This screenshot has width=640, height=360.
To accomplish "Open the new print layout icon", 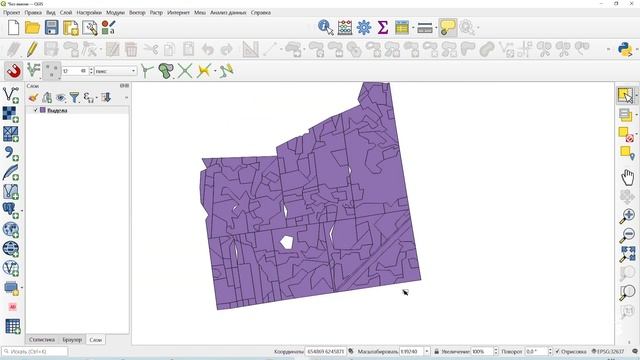I will [71, 28].
